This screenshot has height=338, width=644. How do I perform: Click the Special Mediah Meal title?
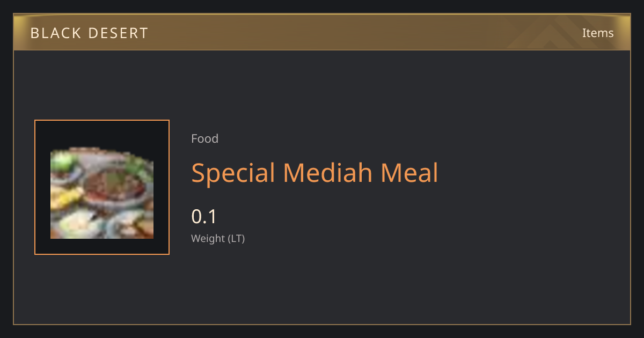click(x=314, y=173)
